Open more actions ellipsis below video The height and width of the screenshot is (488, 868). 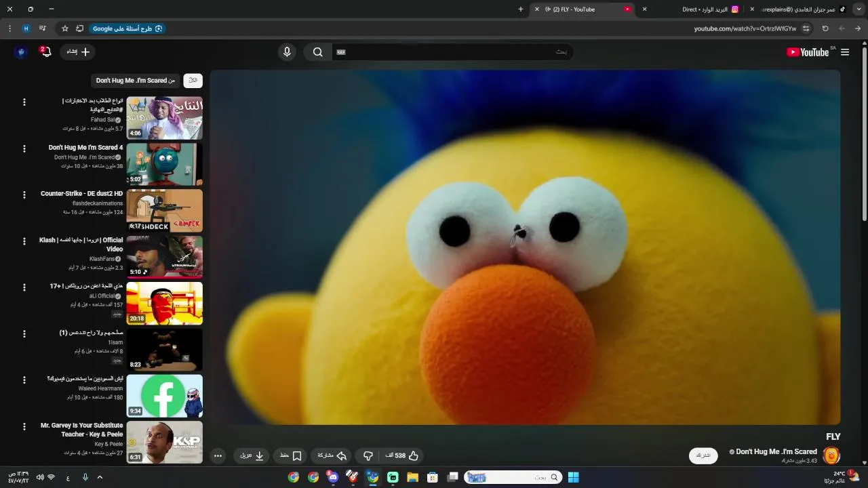point(218,456)
